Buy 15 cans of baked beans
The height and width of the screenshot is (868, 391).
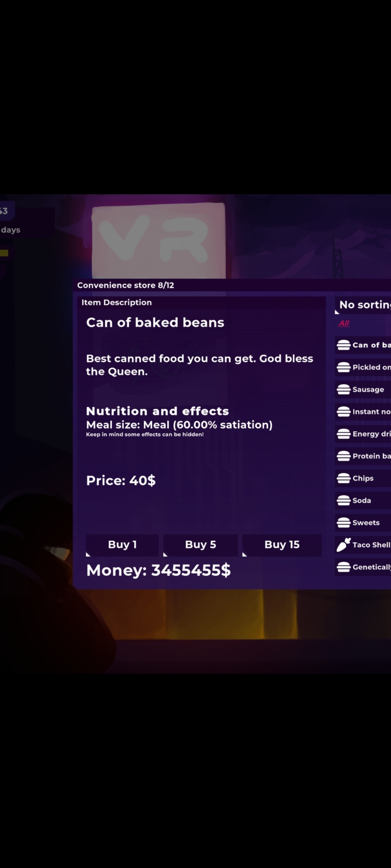tap(282, 545)
